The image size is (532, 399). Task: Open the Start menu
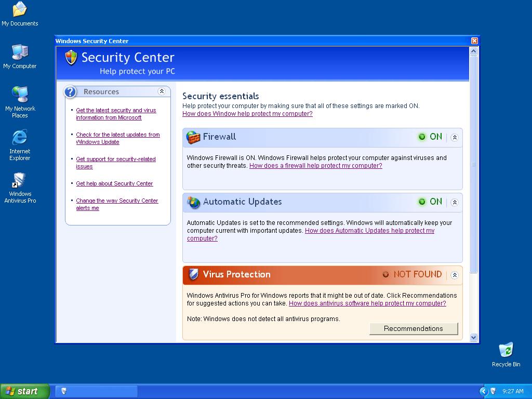(24, 391)
